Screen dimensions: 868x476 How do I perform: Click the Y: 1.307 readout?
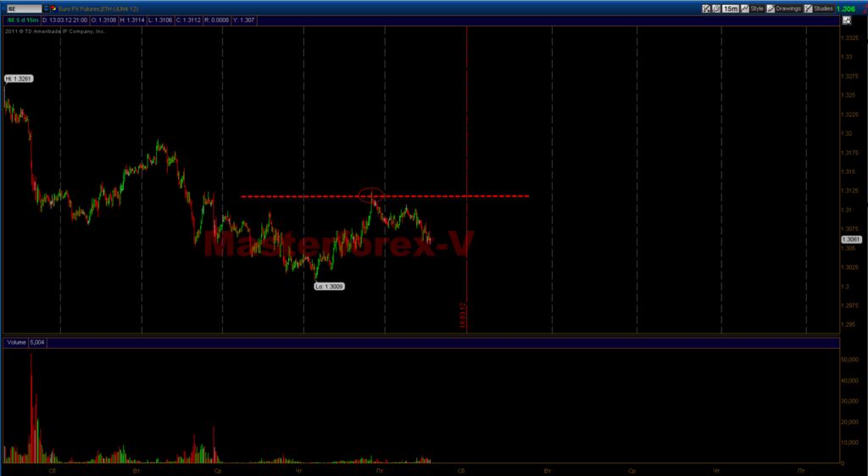pyautogui.click(x=243, y=20)
